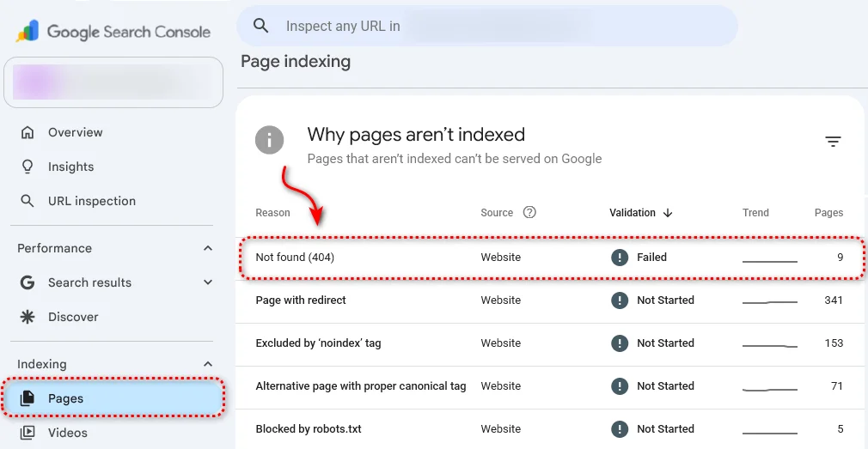868x449 pixels.
Task: Click the Performance section label
Action: click(54, 248)
